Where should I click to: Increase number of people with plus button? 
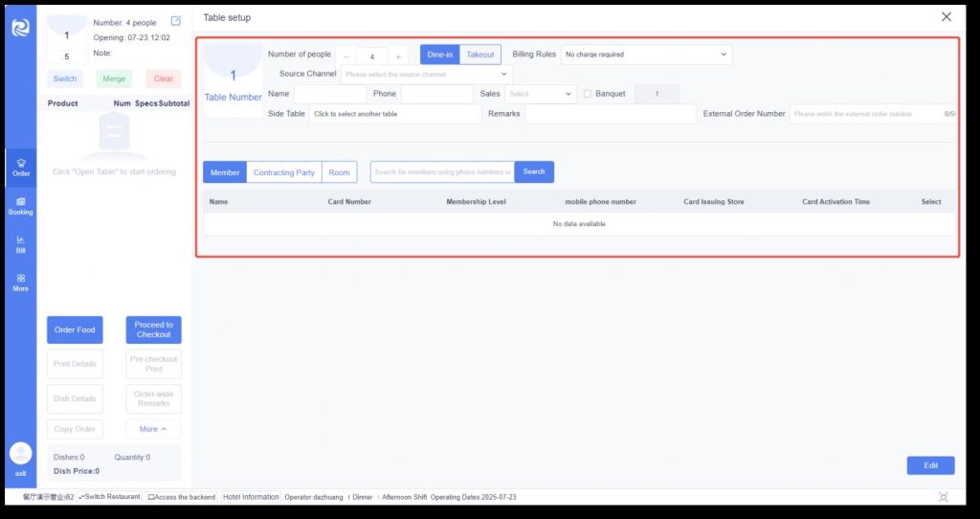click(x=398, y=56)
